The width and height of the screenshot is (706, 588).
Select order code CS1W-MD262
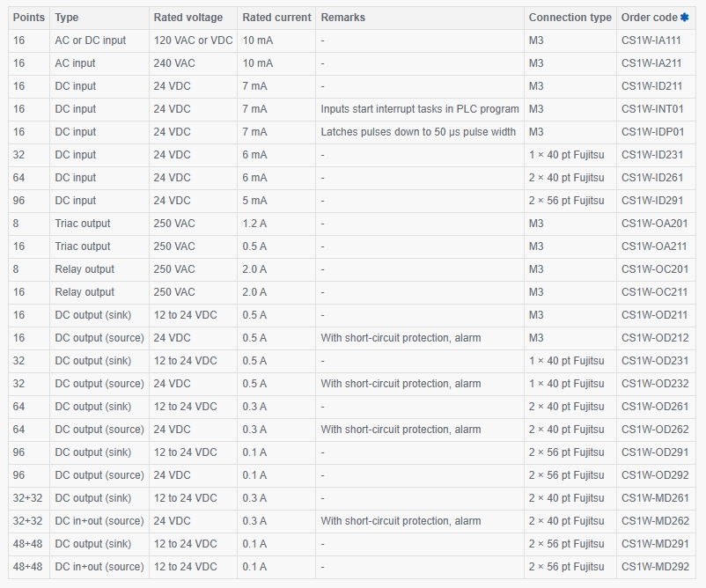(655, 521)
